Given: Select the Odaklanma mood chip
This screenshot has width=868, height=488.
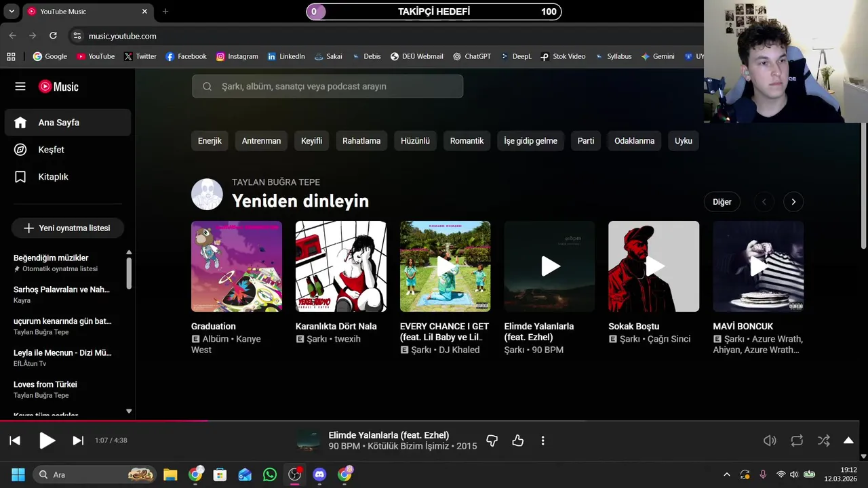Looking at the screenshot, I should [x=635, y=141].
